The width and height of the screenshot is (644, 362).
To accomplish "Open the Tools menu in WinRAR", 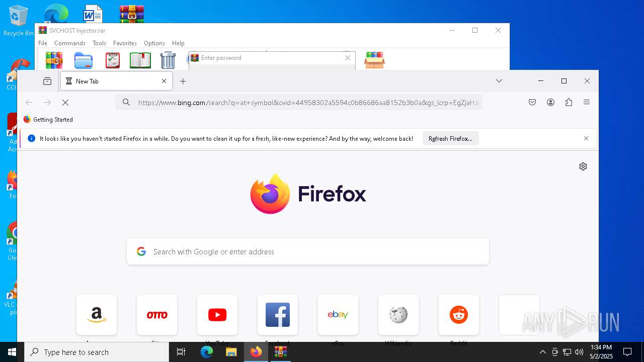I will [99, 43].
